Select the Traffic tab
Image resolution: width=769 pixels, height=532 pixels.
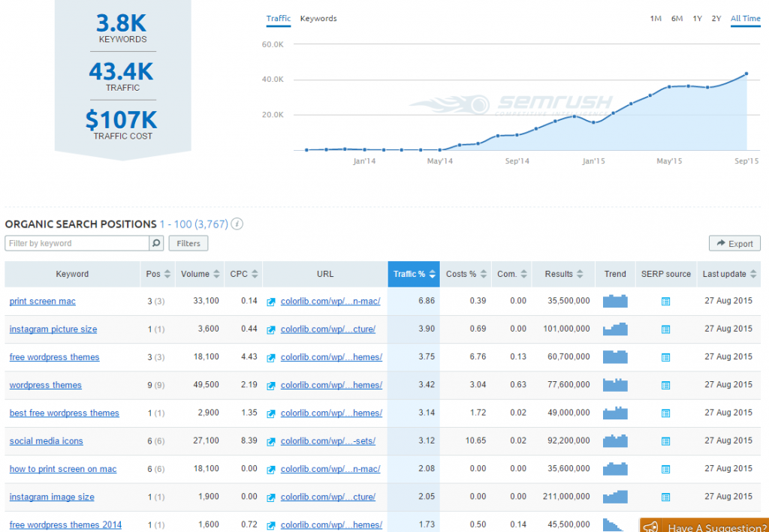click(x=278, y=19)
